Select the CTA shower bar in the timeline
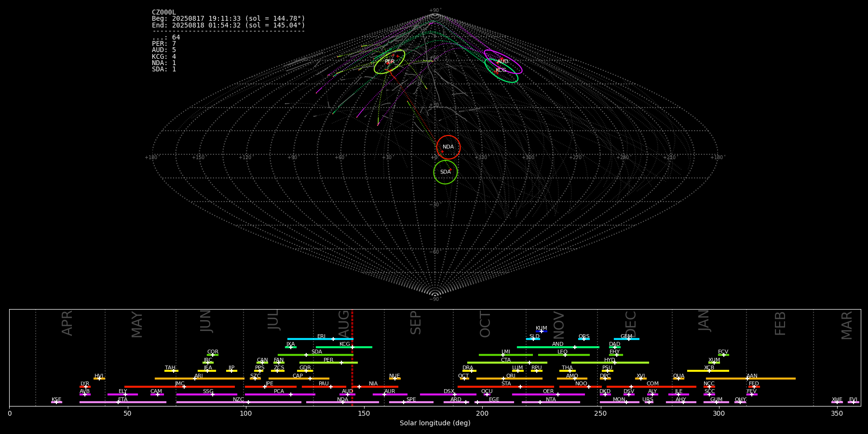 [x=507, y=363]
